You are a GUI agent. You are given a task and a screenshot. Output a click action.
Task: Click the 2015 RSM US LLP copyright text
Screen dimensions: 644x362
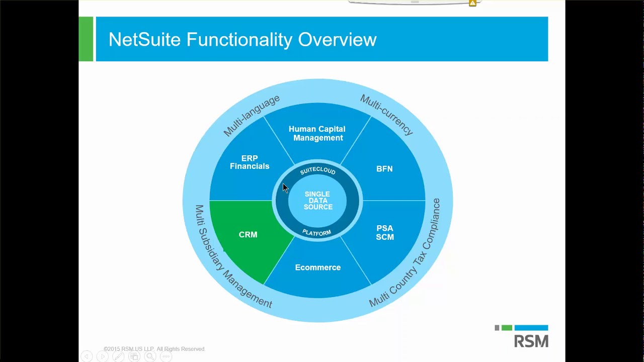coord(154,349)
